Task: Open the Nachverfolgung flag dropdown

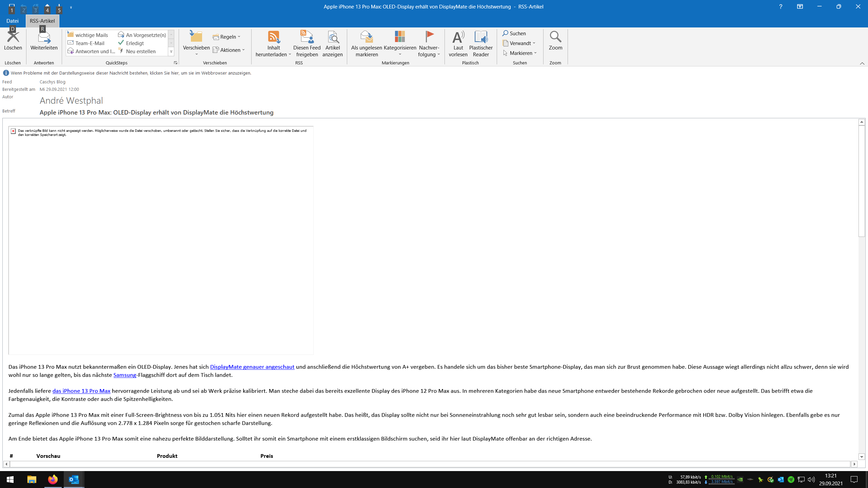Action: pos(429,44)
